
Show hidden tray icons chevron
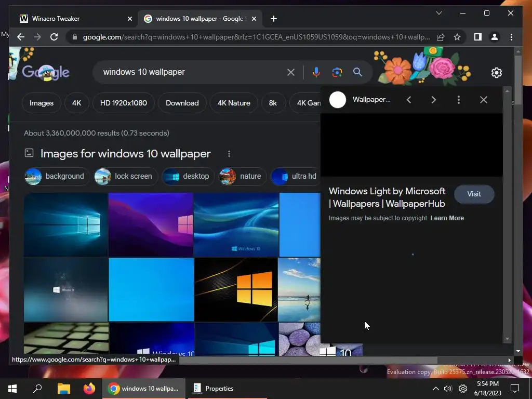[436, 389]
